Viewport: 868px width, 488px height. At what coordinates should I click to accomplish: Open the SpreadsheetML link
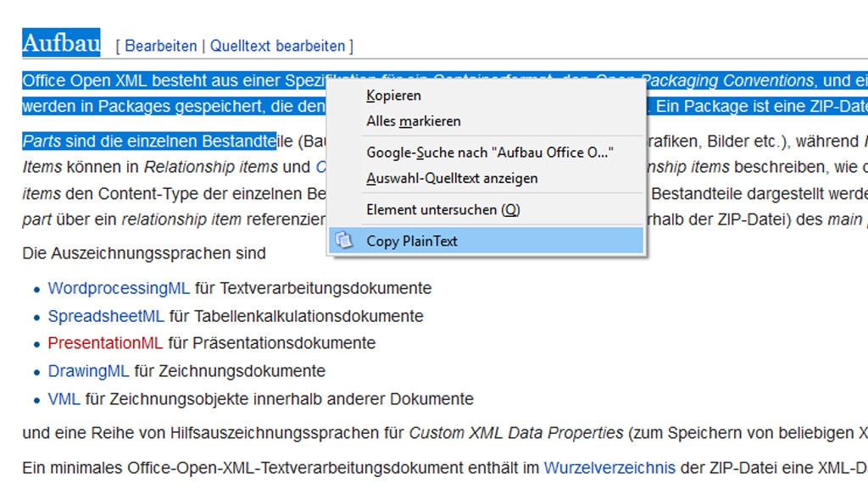tap(106, 316)
